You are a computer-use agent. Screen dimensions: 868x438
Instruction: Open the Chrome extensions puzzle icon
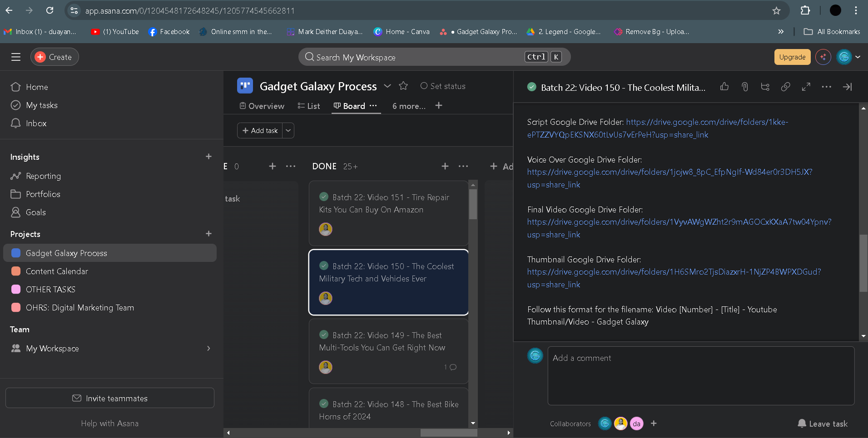tap(805, 10)
